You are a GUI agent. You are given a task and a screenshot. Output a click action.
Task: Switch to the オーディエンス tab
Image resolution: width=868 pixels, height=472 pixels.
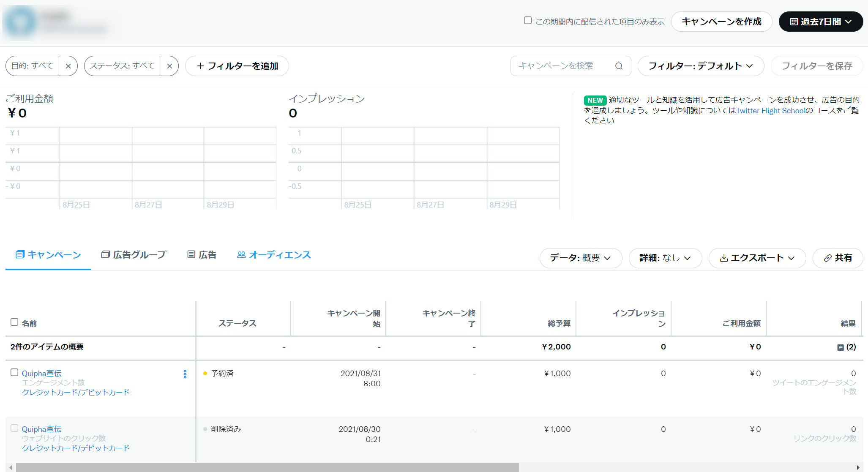coord(274,255)
